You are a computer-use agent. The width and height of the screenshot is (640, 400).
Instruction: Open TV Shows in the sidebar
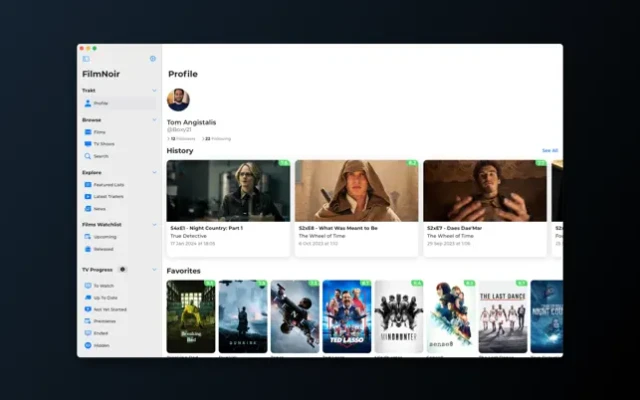[118, 144]
